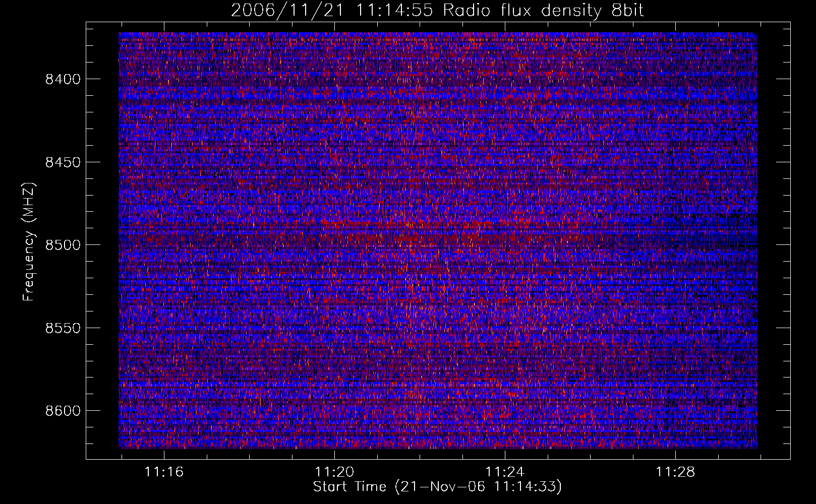Click the plot title '2006/11/21 11:14:55 Radio flux density 8bit'

click(x=438, y=11)
